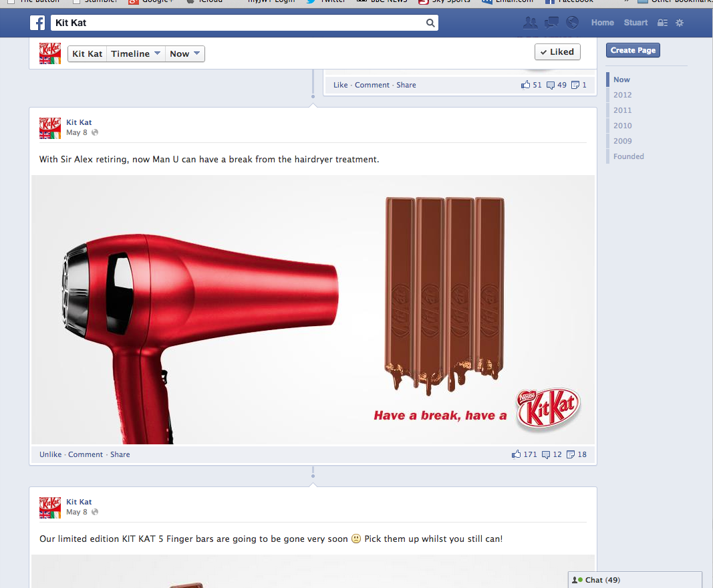Image resolution: width=713 pixels, height=588 pixels.
Task: Open the privacy shortcuts lock icon
Action: [662, 22]
